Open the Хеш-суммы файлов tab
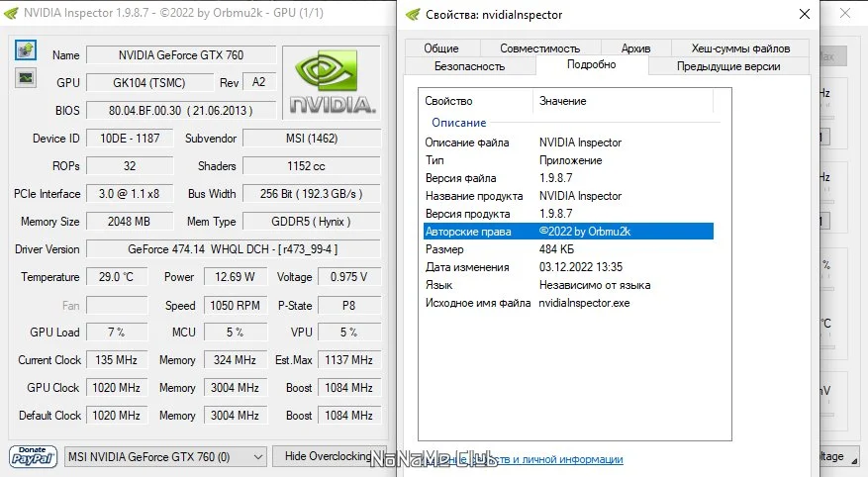 click(740, 48)
